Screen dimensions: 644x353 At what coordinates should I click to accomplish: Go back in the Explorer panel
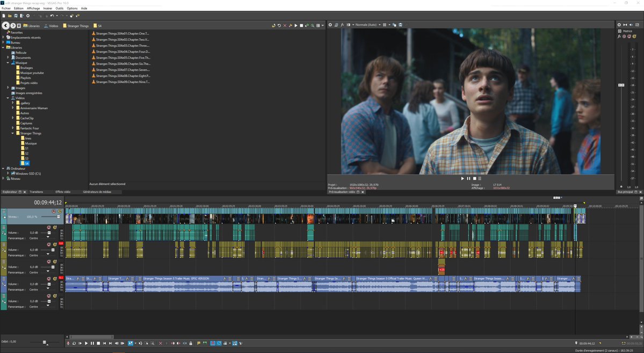click(x=5, y=25)
